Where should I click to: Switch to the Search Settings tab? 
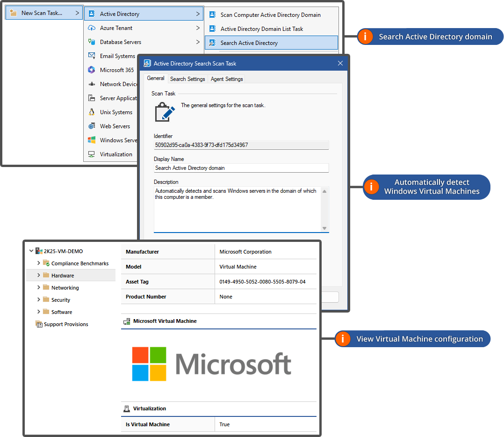[187, 79]
